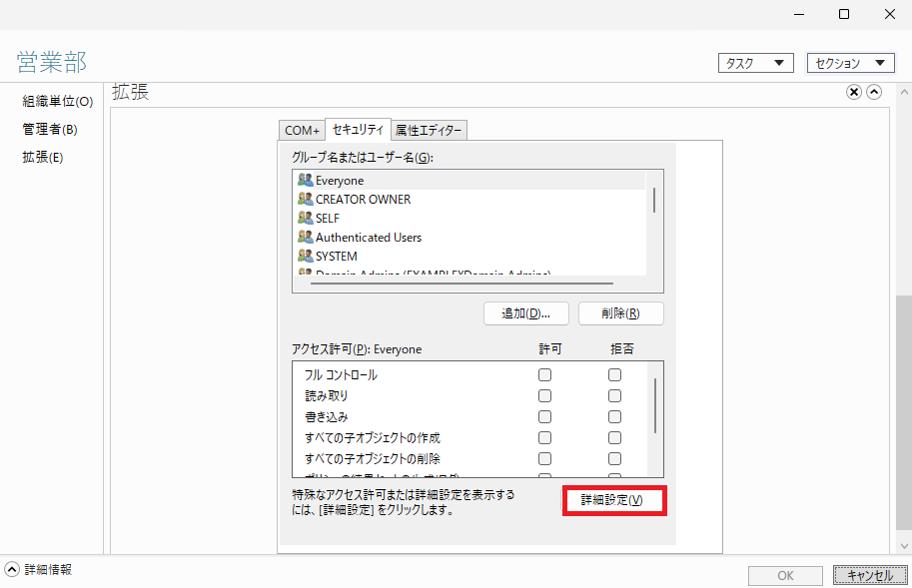Allow すべての子オブジェクトの削除 checkbox
The height and width of the screenshot is (588, 912).
click(544, 458)
